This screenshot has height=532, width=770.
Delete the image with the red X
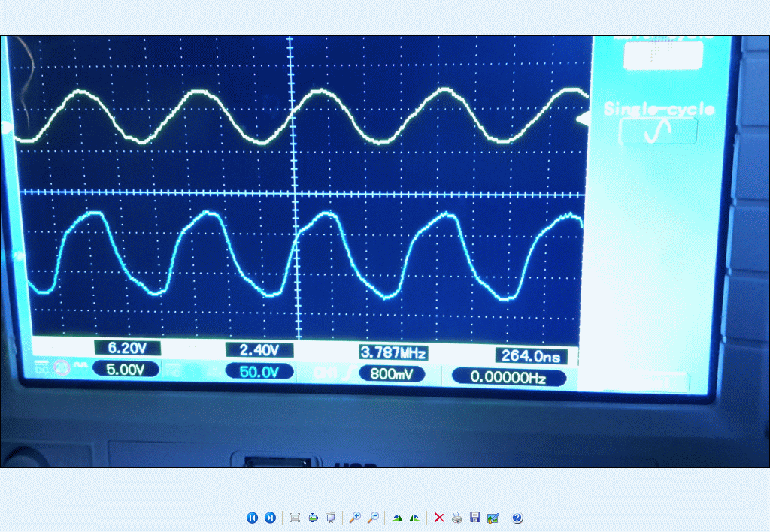(x=439, y=518)
